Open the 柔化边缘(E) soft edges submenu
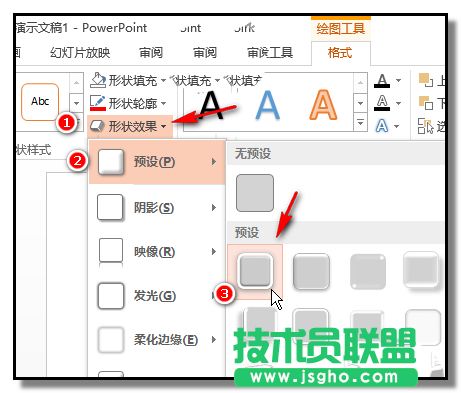This screenshot has height=393, width=461. click(157, 340)
